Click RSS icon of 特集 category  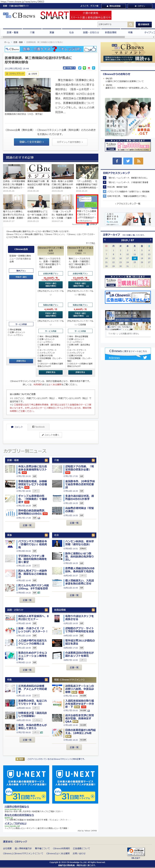coord(46,680)
